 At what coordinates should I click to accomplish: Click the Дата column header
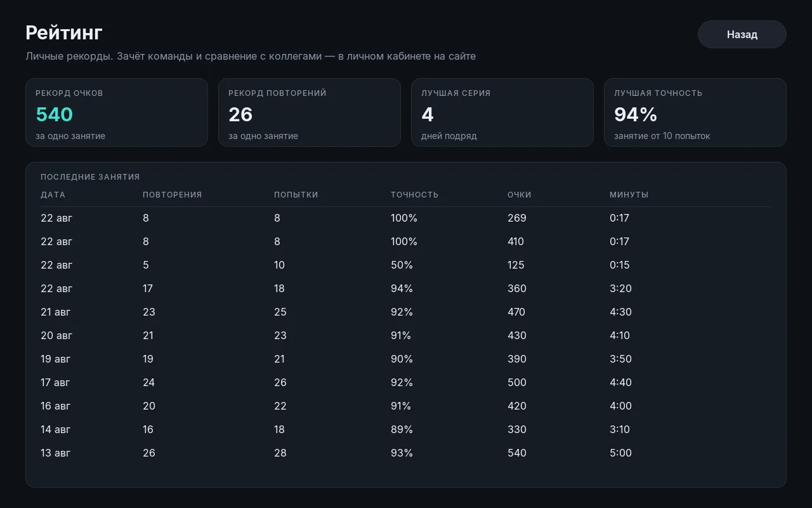coord(53,195)
